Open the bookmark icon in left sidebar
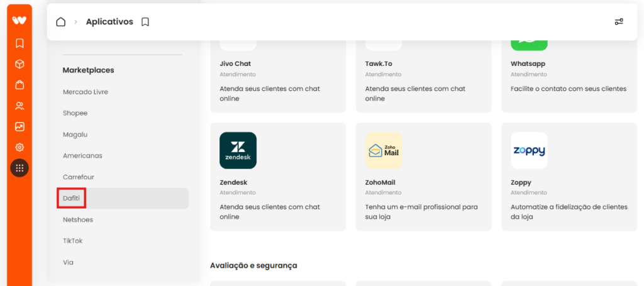 click(x=19, y=43)
